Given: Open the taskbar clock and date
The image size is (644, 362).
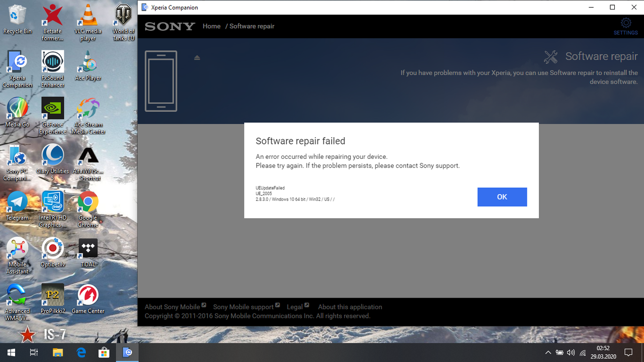Looking at the screenshot, I should (x=603, y=352).
